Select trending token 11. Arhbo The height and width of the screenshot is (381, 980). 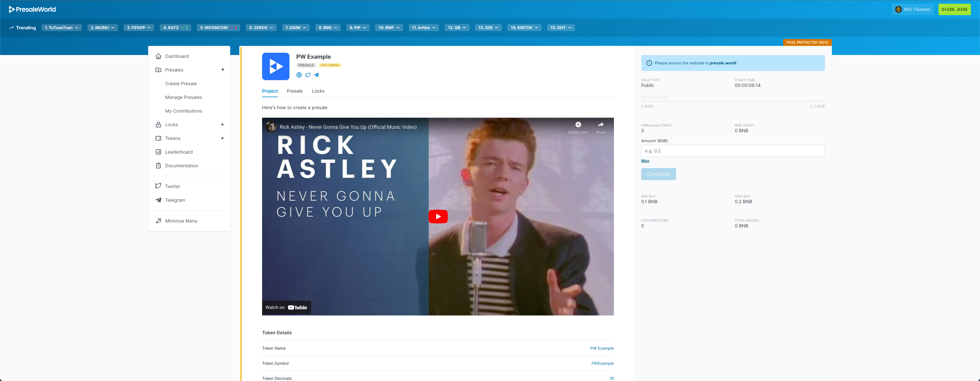pyautogui.click(x=423, y=28)
